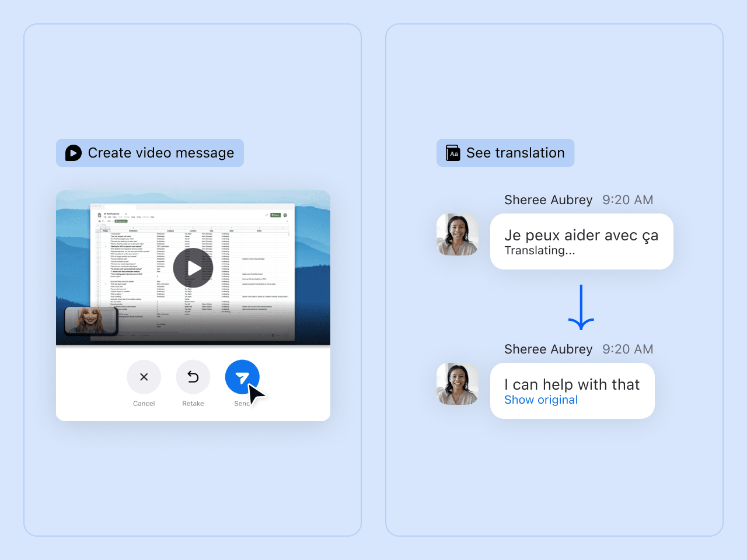Click the Retake undo arrow icon
This screenshot has height=560, width=747.
(193, 377)
